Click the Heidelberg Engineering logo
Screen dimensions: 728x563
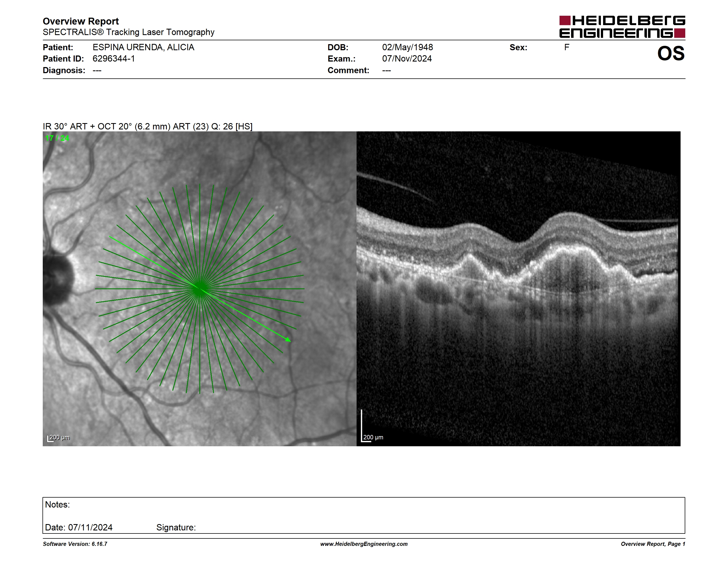[622, 27]
